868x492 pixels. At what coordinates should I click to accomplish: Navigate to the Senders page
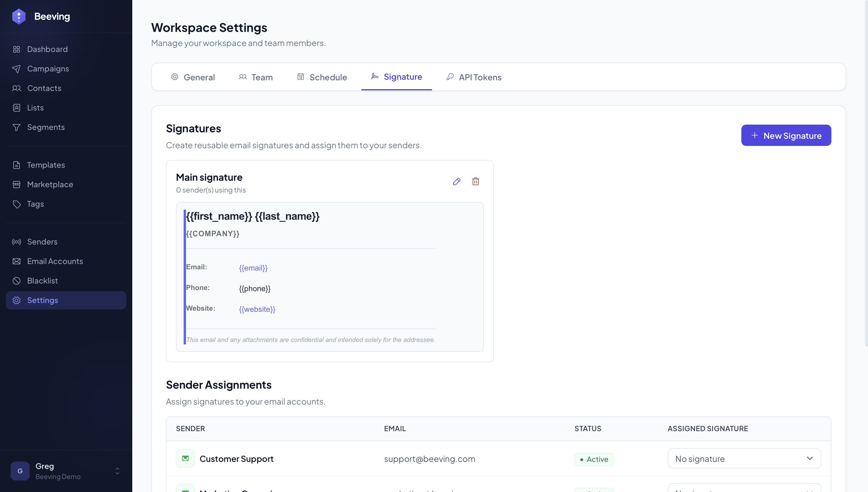click(x=42, y=242)
